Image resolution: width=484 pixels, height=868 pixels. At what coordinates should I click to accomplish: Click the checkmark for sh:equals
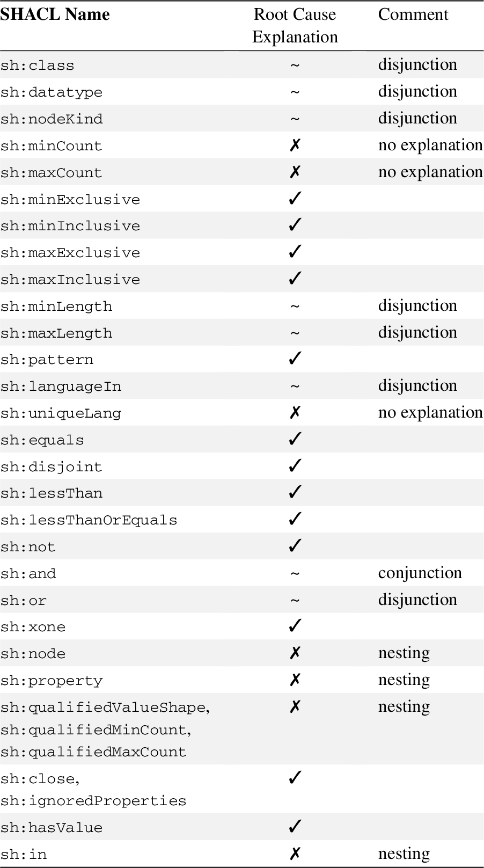point(295,439)
